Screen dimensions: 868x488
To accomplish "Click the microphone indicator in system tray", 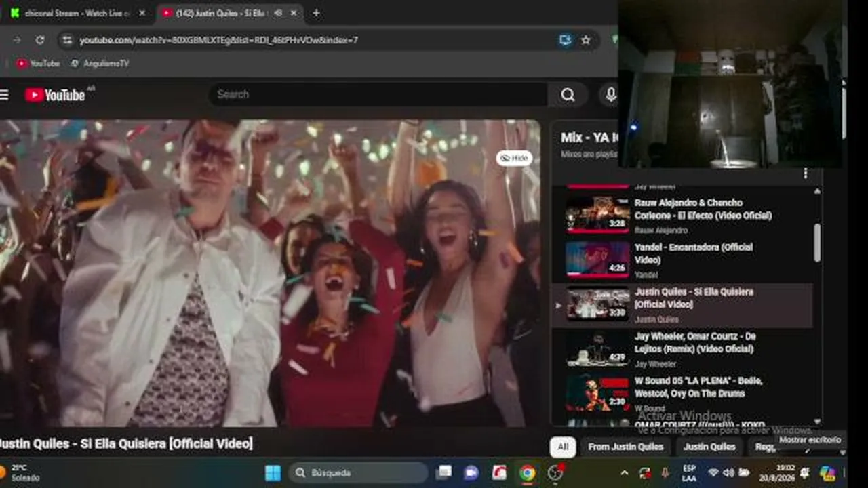I will coord(665,473).
